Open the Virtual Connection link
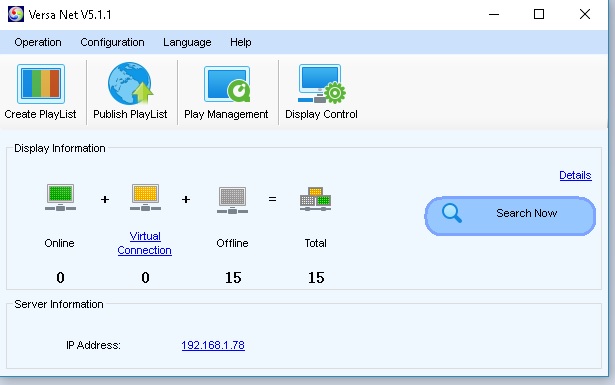Image resolution: width=615 pixels, height=385 pixels. pos(144,243)
